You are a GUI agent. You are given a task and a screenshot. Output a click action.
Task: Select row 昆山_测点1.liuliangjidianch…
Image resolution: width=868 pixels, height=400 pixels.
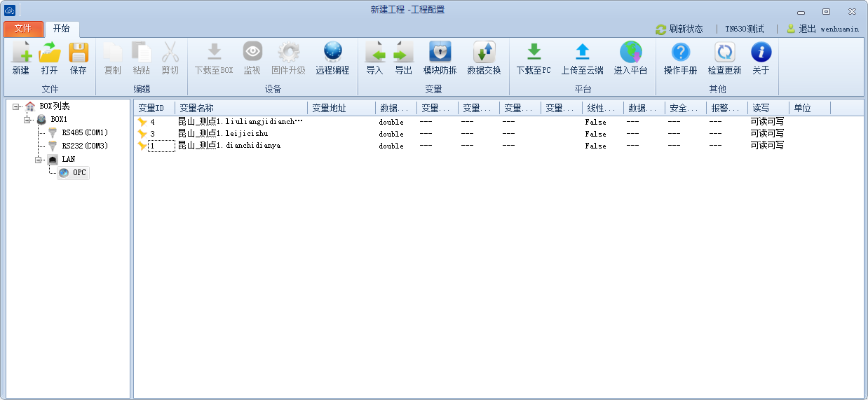click(x=240, y=122)
